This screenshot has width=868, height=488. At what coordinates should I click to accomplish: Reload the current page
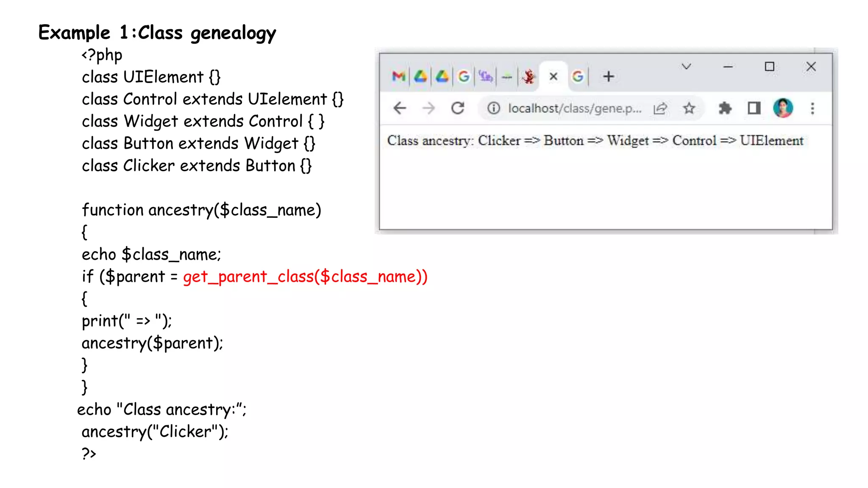(458, 108)
